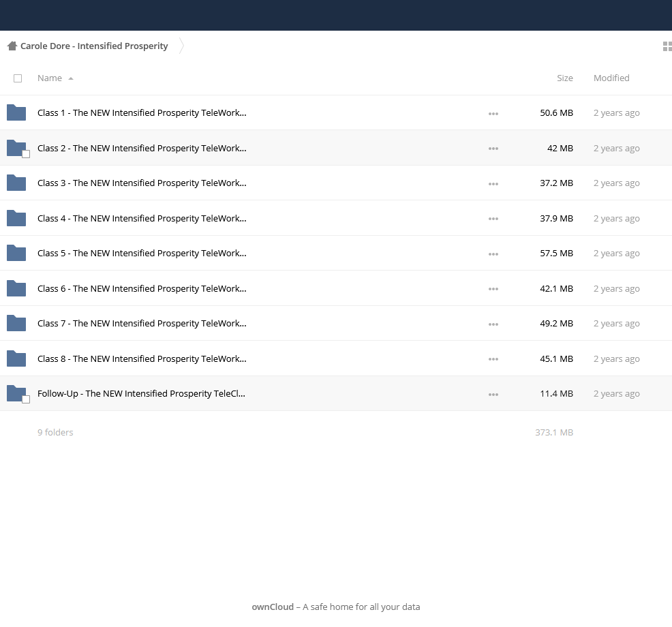Viewport: 672px width, 627px height.
Task: Sort the list by the Modified column
Action: [x=611, y=78]
